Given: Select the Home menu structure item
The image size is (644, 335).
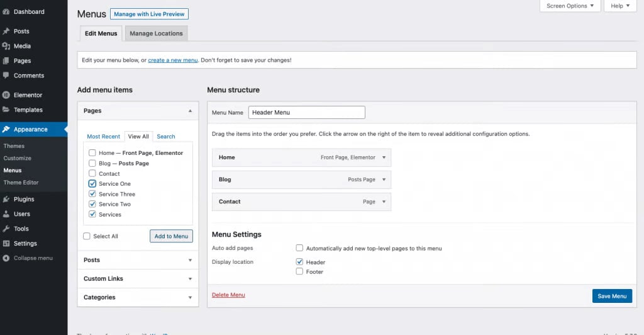Looking at the screenshot, I should click(x=301, y=157).
